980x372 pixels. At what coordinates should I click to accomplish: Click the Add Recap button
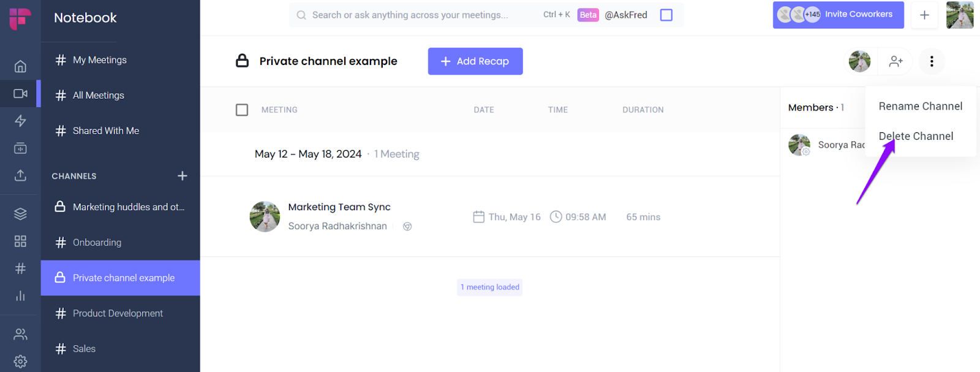[475, 61]
